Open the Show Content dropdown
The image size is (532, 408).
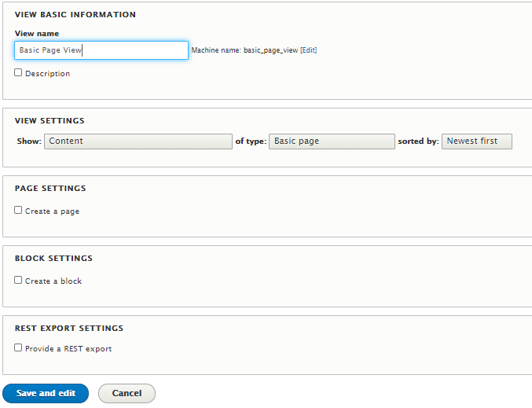[x=138, y=142]
